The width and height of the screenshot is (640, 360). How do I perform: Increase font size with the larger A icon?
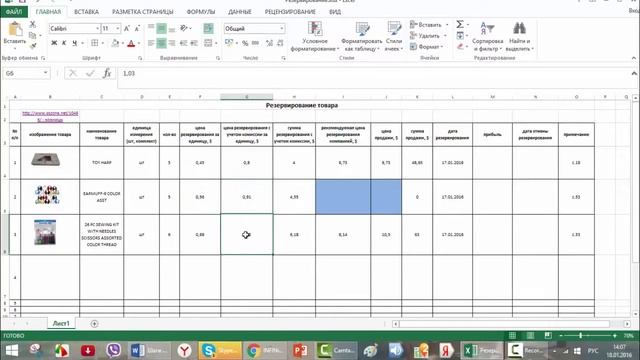(127, 28)
